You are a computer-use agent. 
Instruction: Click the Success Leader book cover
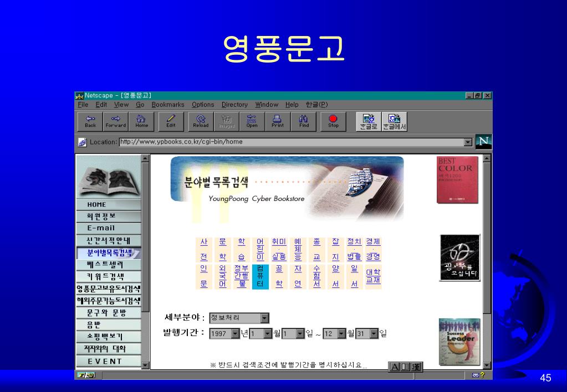[x=459, y=342]
